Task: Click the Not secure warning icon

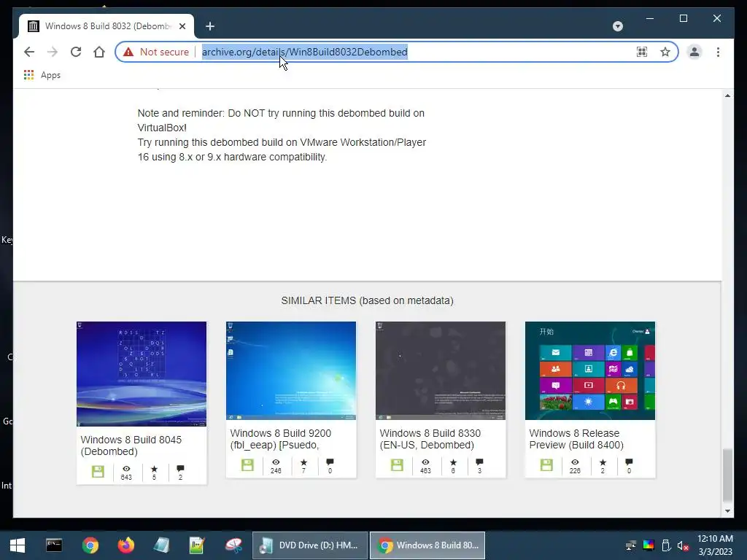Action: click(x=128, y=52)
